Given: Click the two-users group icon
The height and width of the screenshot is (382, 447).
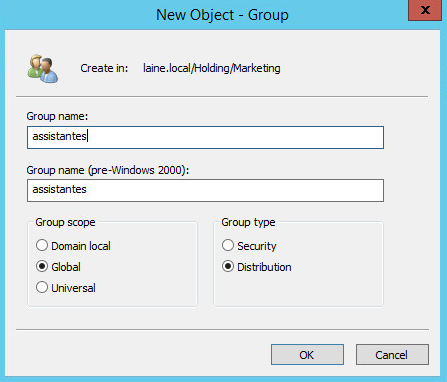Looking at the screenshot, I should (x=43, y=69).
